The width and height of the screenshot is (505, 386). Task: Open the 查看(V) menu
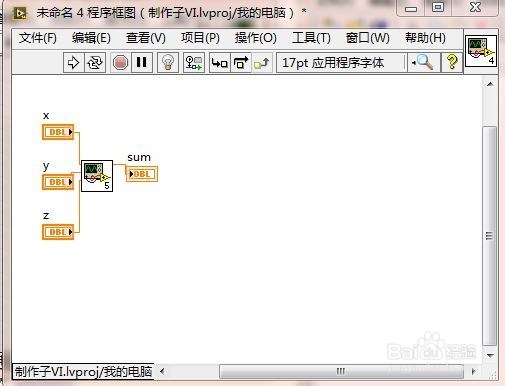pos(146,38)
